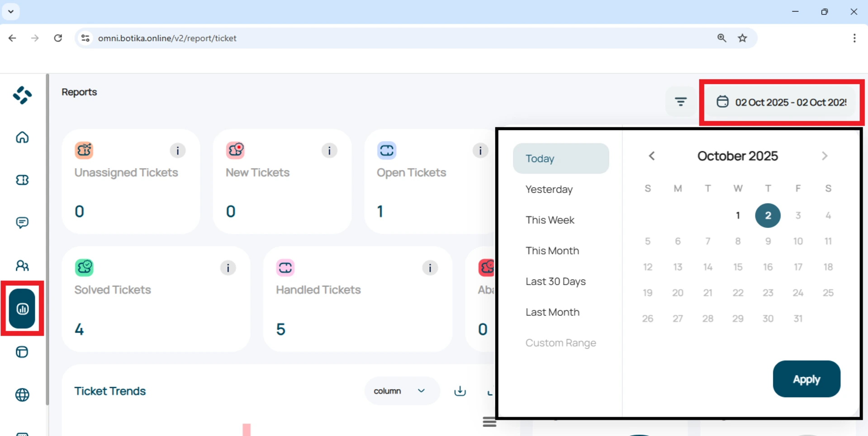Show info for Solved Tickets
868x436 pixels.
[x=228, y=268]
